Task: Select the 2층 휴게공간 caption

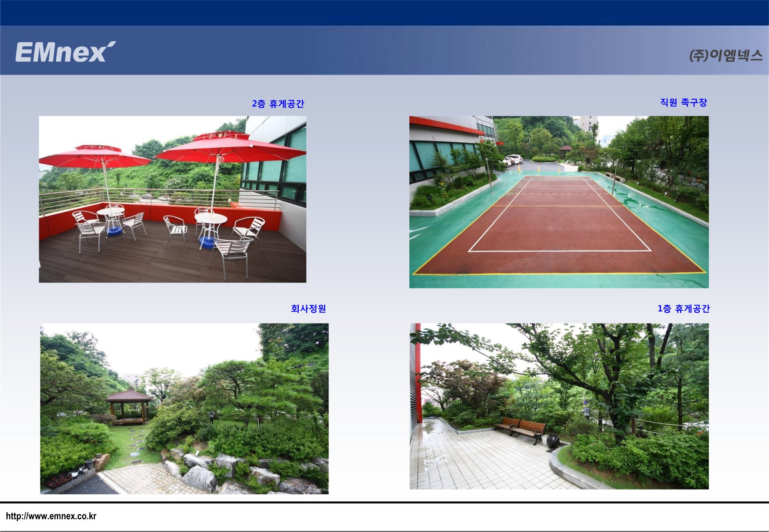Action: point(278,104)
